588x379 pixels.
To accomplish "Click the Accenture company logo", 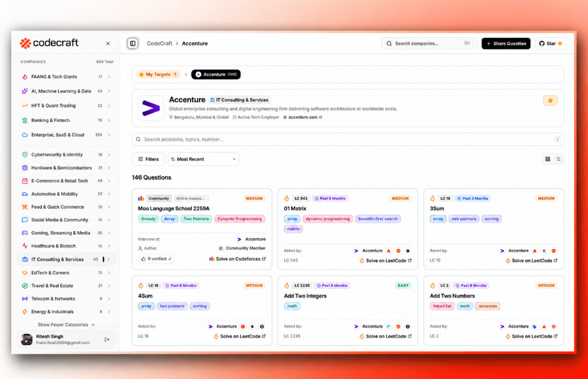I will click(x=151, y=108).
